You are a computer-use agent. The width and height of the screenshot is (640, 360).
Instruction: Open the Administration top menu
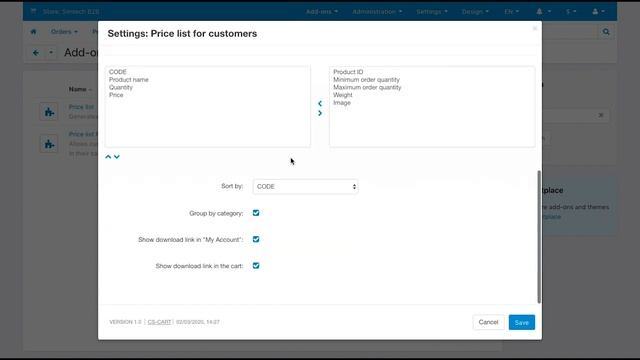coord(377,11)
